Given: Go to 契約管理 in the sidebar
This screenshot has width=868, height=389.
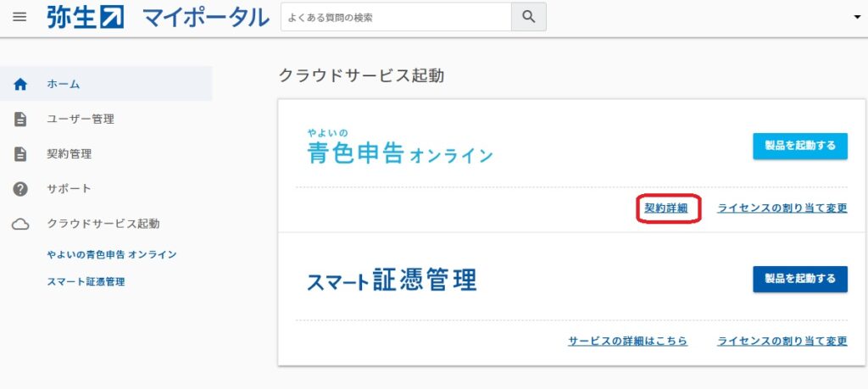Looking at the screenshot, I should [x=70, y=154].
